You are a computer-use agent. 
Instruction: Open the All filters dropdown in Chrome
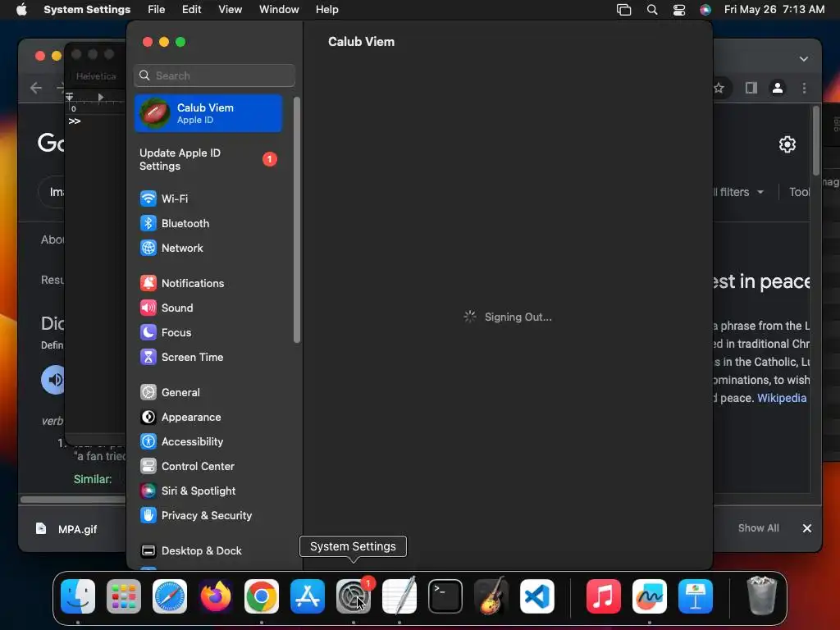coord(740,192)
